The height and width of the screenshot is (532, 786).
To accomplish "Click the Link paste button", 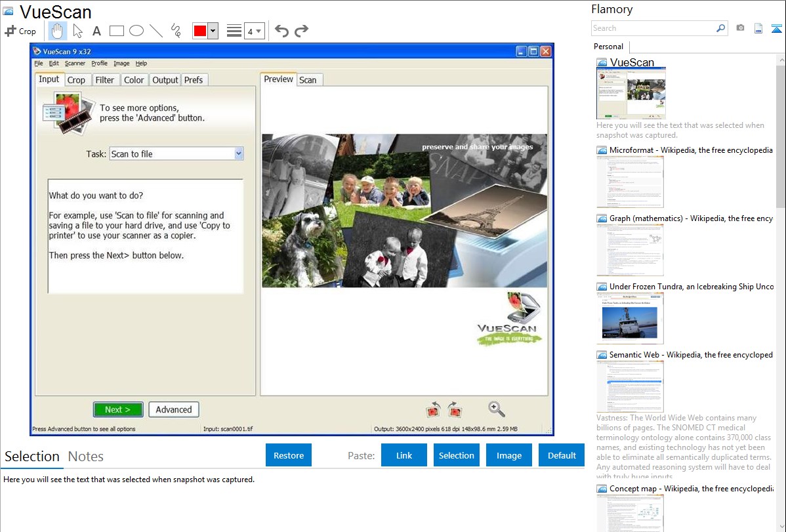I will 404,455.
